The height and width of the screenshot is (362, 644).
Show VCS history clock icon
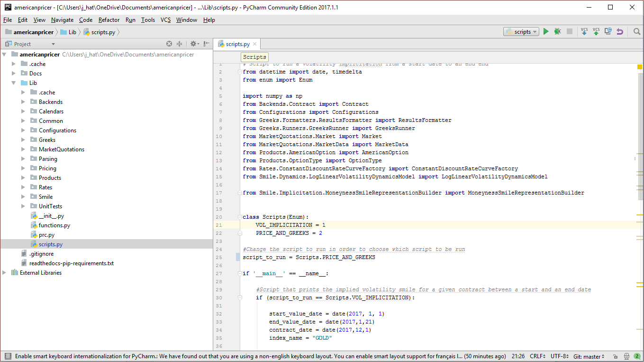click(x=608, y=32)
